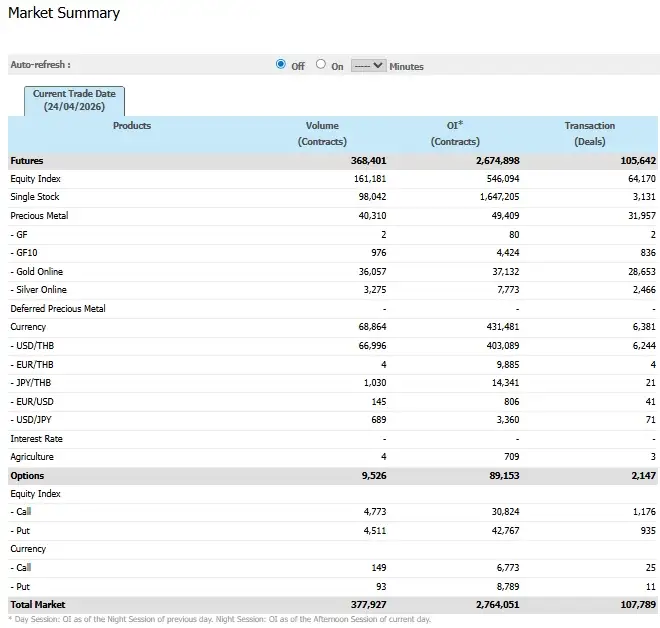The height and width of the screenshot is (628, 660).
Task: Select the Gold Online product
Action: point(38,272)
